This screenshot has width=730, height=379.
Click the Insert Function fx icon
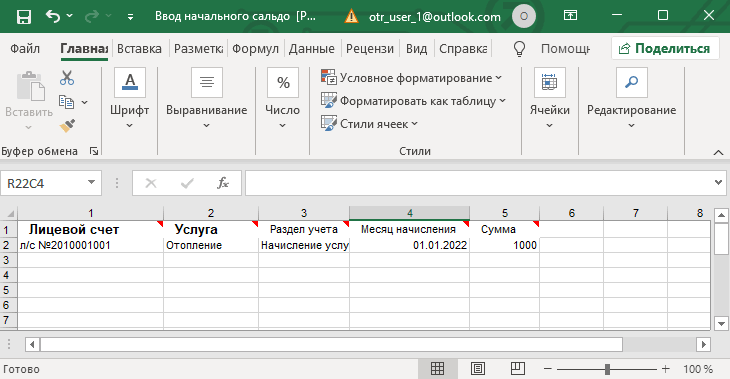[223, 183]
